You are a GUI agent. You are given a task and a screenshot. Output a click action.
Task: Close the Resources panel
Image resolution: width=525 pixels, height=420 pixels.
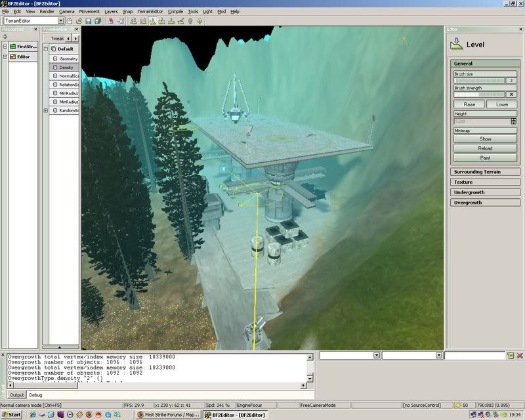pyautogui.click(x=35, y=30)
